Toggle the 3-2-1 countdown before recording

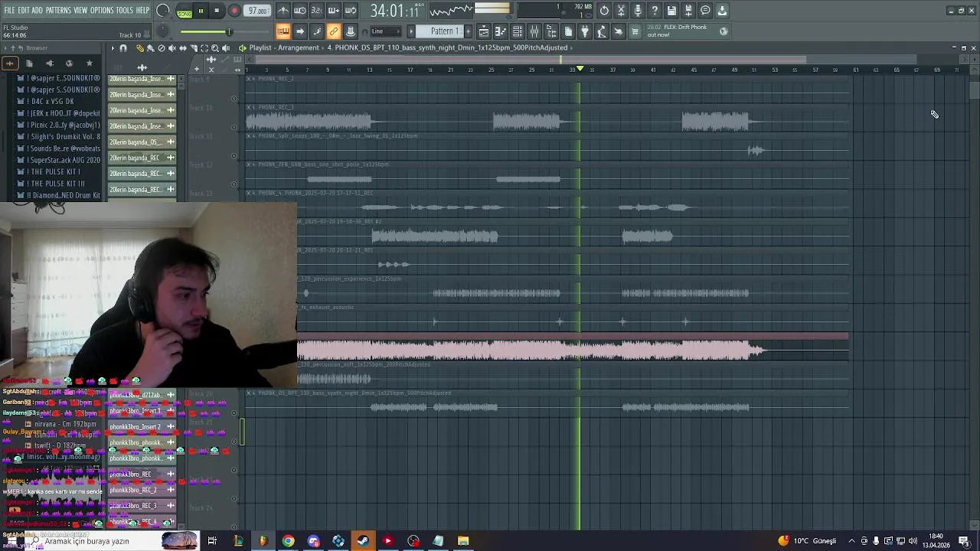tap(317, 11)
